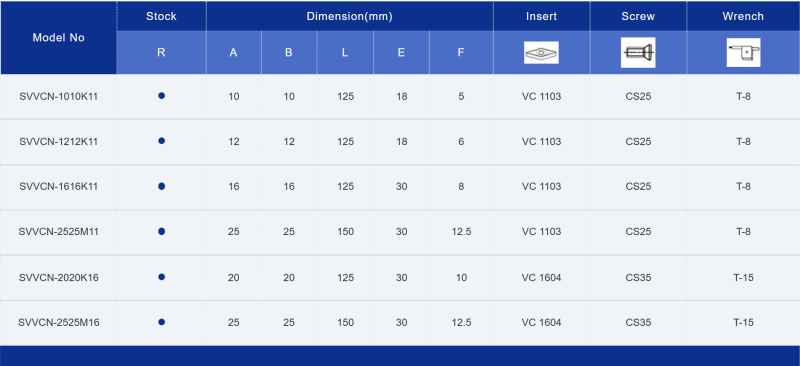Viewport: 800px width, 366px height.
Task: Click stock dot for SVVCN-1212K11
Action: [x=161, y=141]
